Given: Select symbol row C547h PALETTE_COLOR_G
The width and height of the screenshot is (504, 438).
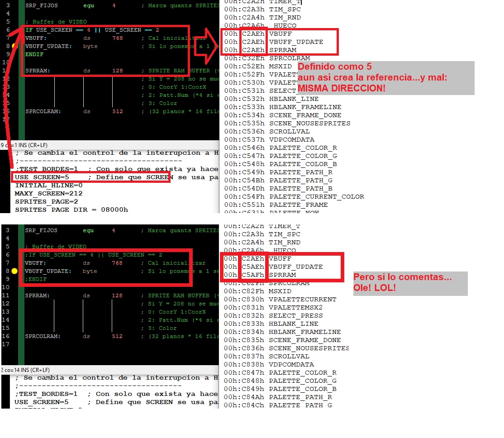Looking at the screenshot, I should click(x=281, y=156).
